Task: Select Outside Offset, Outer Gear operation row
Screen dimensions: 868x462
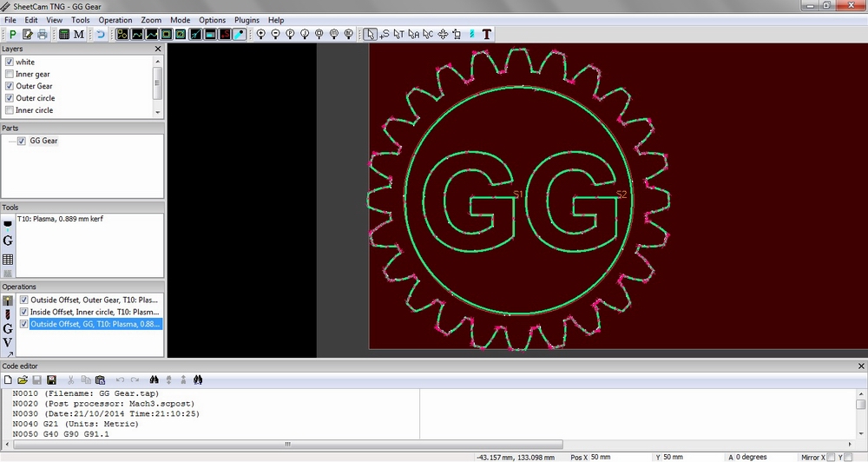Action: [94, 300]
